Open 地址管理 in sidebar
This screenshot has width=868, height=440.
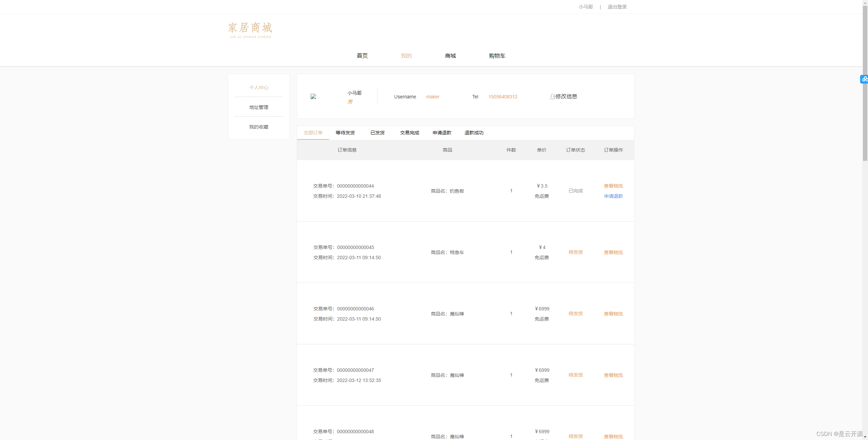[x=259, y=107]
